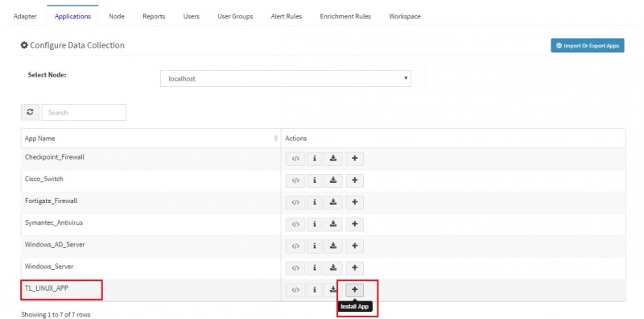644x319 pixels.
Task: Select the Symantec_Antivirus app name
Action: (54, 223)
